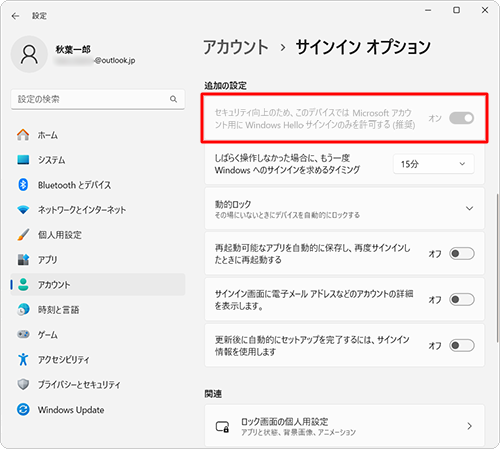Open アプリ settings page

tap(98, 260)
